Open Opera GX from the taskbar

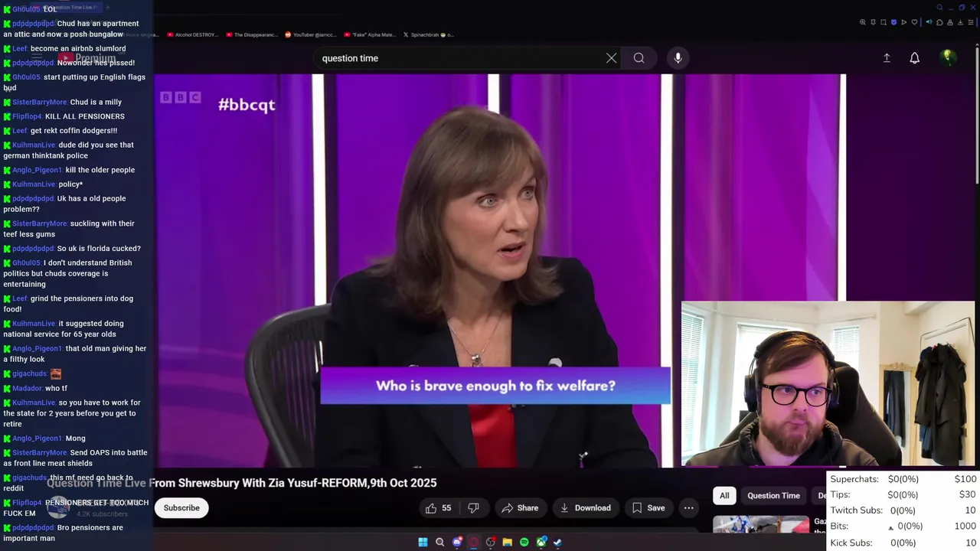point(474,542)
